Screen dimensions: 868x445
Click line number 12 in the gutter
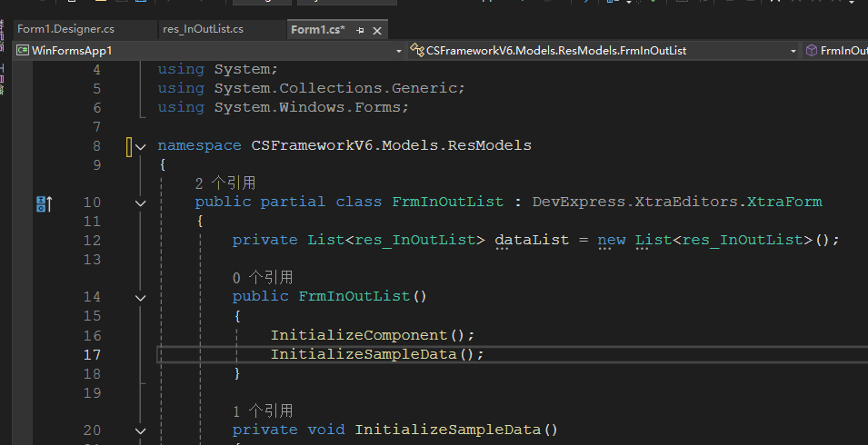tap(91, 240)
